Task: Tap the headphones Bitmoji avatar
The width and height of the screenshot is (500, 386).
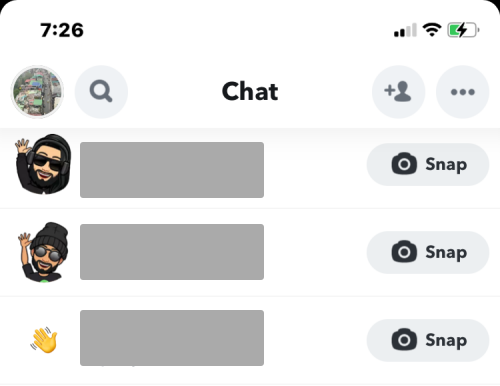Action: pos(43,164)
